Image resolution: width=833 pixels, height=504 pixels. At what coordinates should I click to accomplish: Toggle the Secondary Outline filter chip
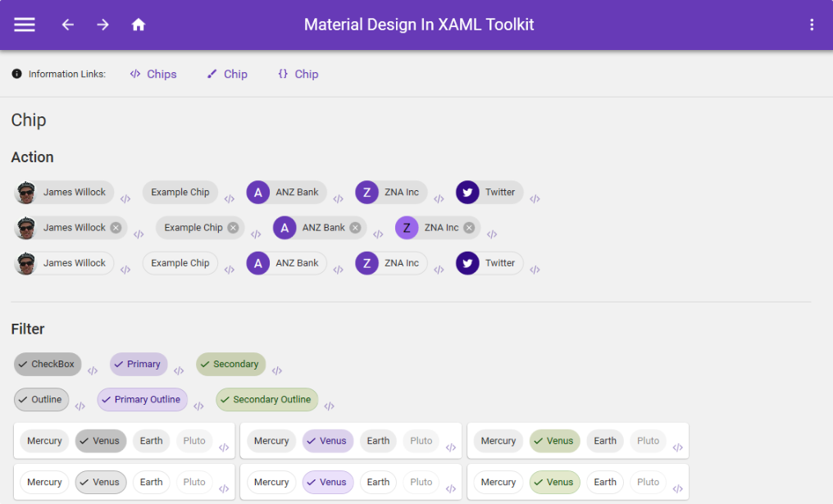tap(266, 400)
